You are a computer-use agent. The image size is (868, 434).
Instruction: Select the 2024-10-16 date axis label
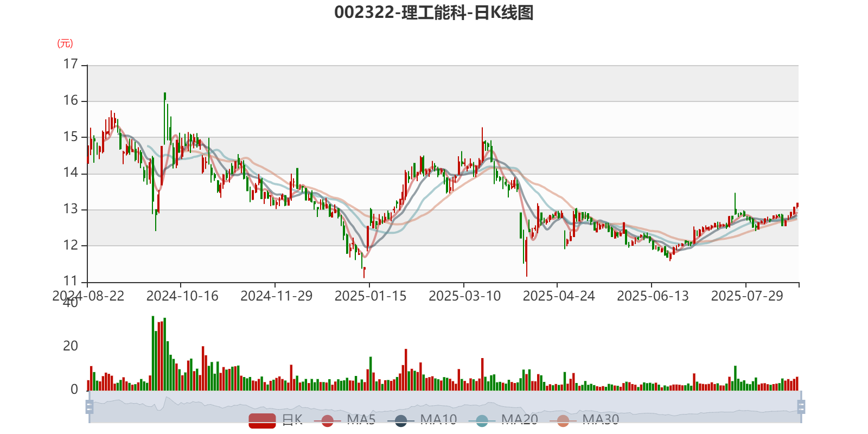click(182, 296)
